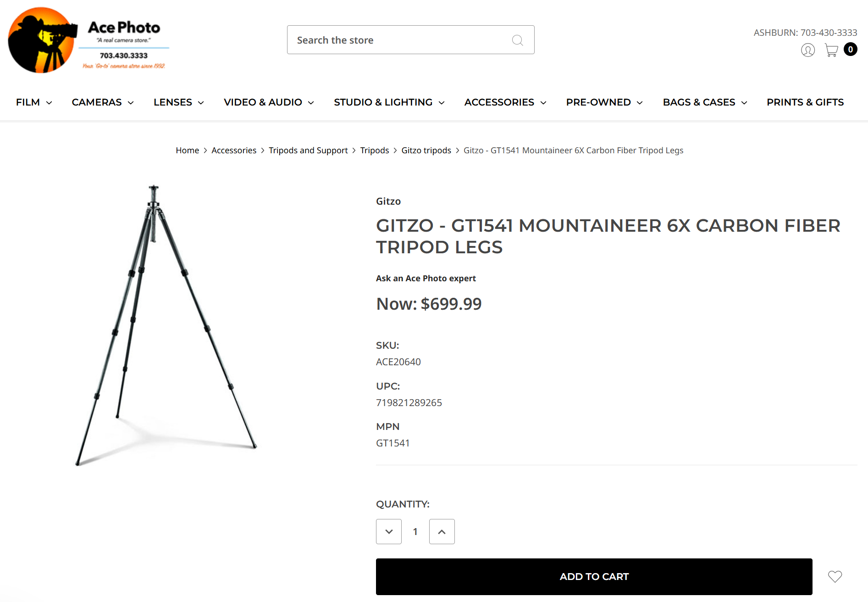Click the Ace Photo logo

[88, 40]
